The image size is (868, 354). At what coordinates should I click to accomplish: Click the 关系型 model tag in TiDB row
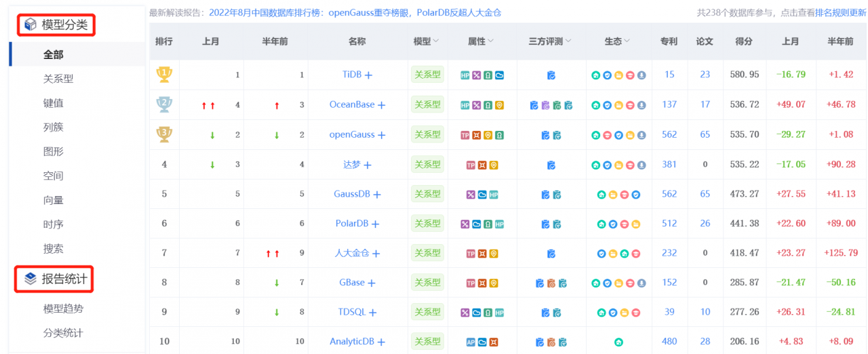click(x=427, y=75)
